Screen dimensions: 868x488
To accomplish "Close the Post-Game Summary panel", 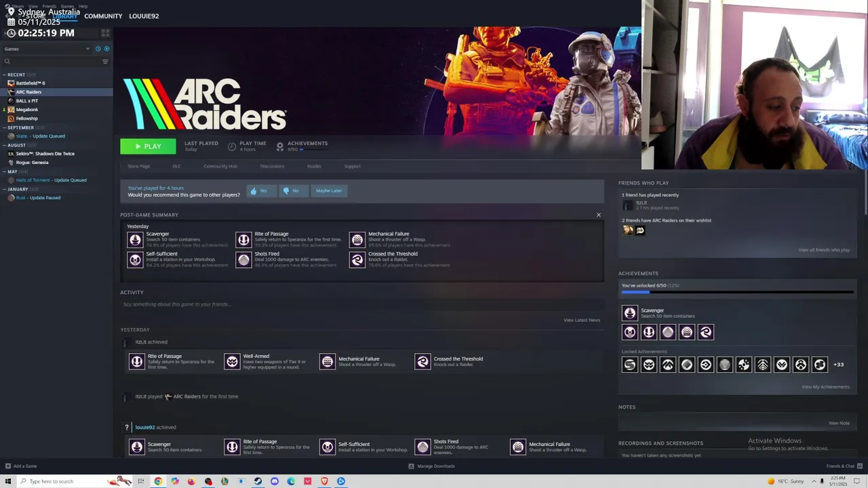I will [598, 215].
